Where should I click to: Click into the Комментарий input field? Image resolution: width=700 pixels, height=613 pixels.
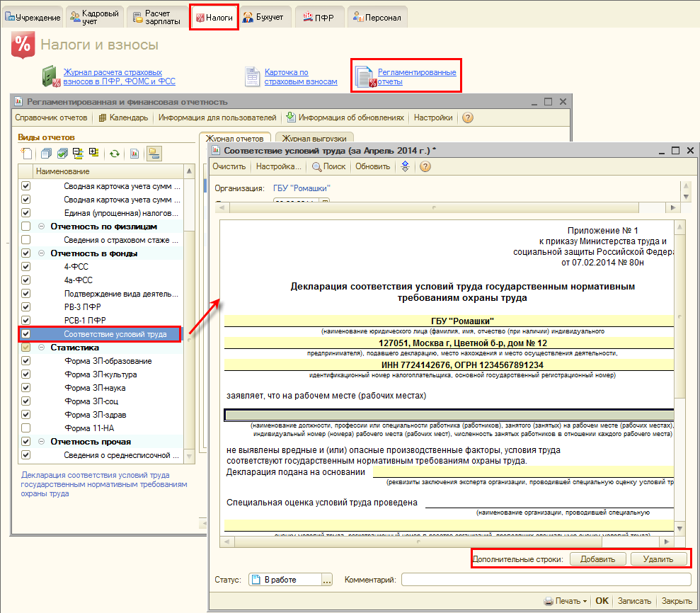[545, 580]
